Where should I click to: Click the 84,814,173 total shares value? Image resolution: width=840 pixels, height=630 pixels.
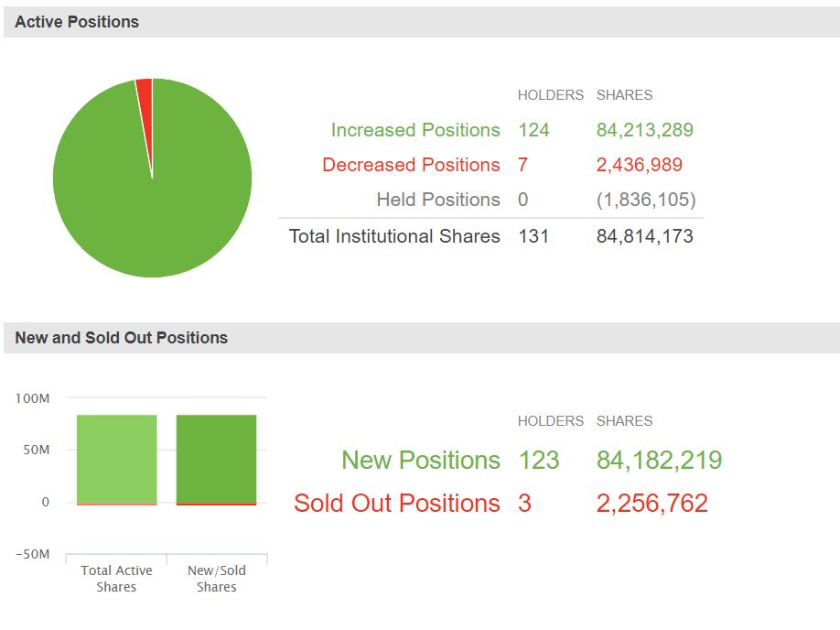pyautogui.click(x=645, y=236)
